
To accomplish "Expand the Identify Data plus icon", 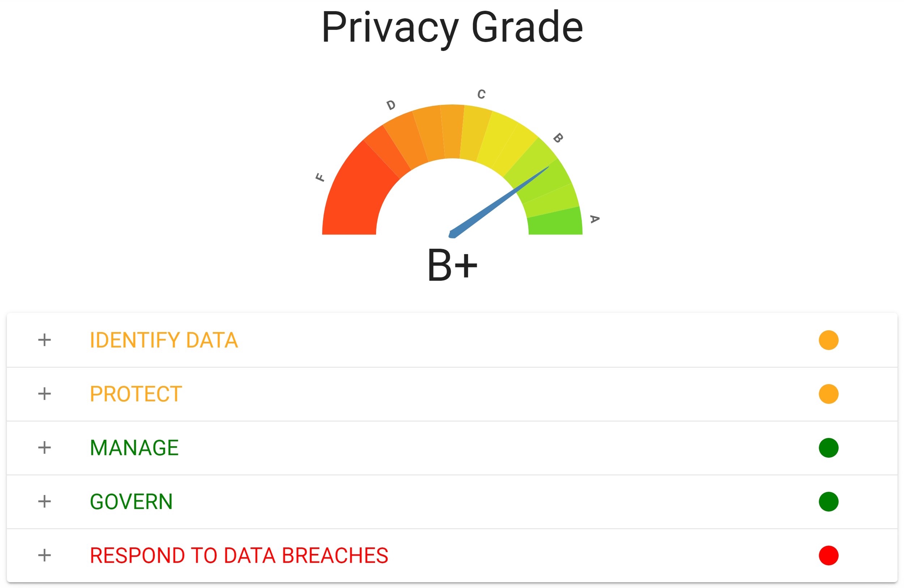I will [44, 340].
